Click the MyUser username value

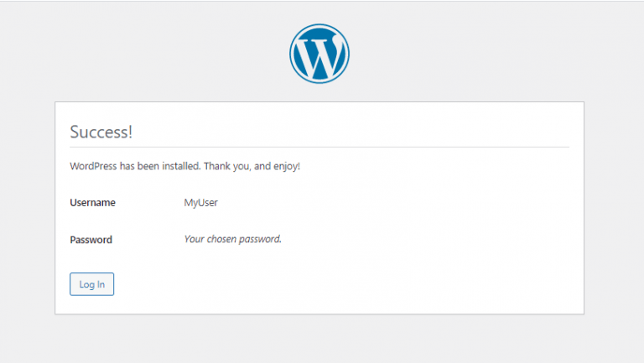[x=201, y=203]
